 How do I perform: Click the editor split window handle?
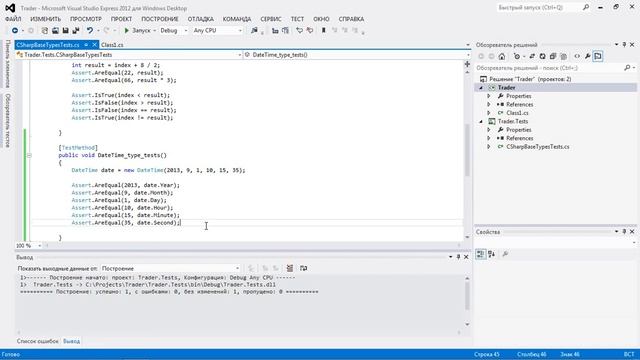(467, 64)
